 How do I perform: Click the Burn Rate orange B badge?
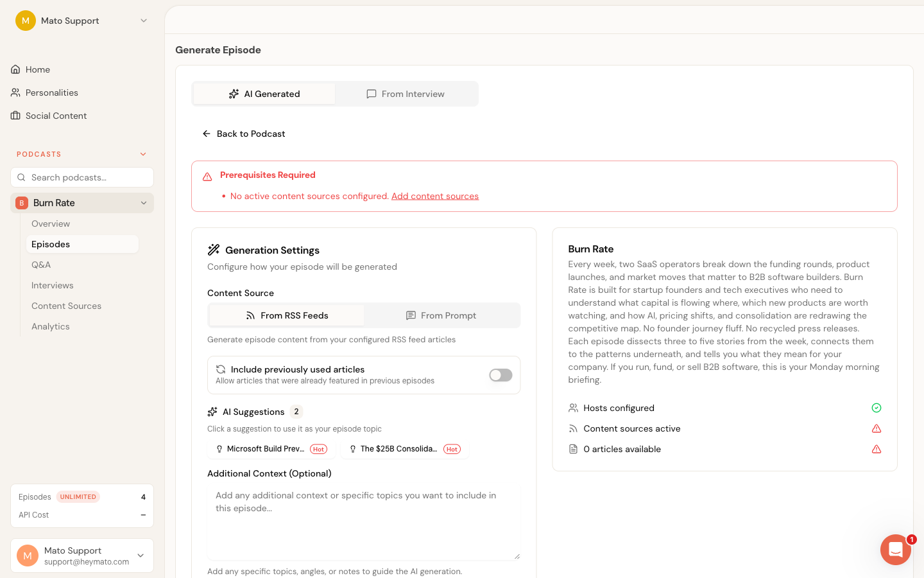pyautogui.click(x=22, y=203)
